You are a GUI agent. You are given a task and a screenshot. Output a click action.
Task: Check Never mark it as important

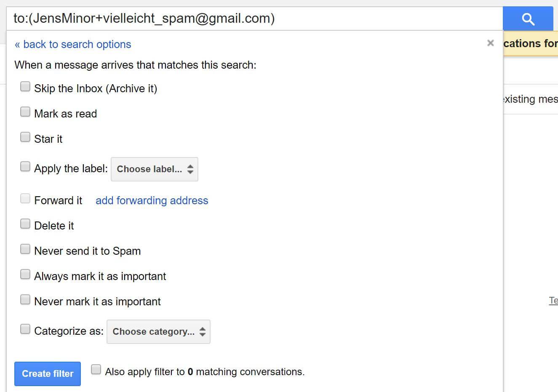point(25,300)
